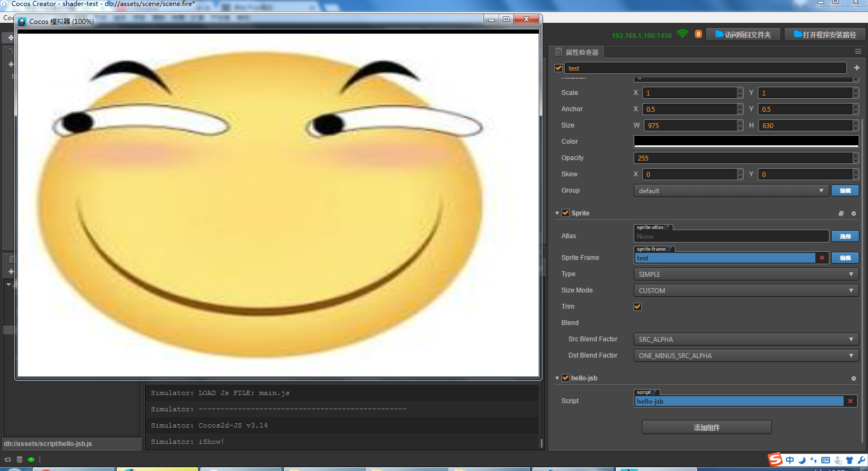
Task: Collapse the Sprite component section arrow
Action: (557, 213)
